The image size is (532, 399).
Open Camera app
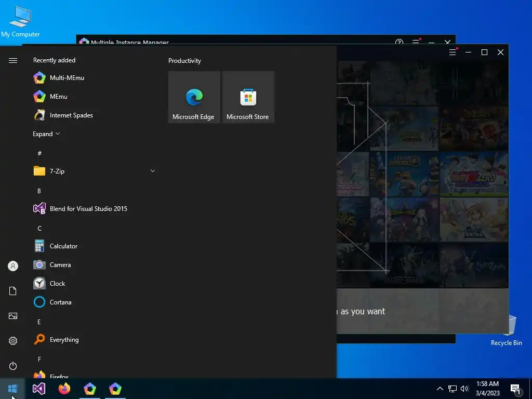(x=95, y=264)
